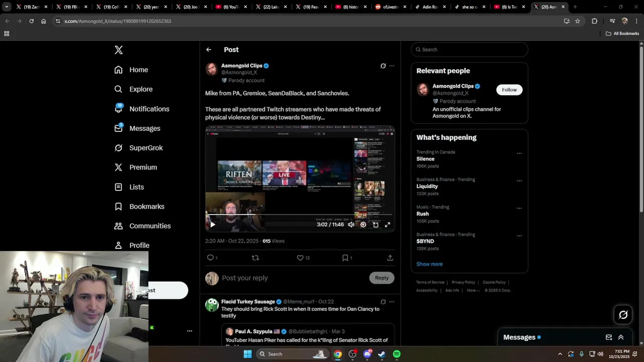
Task: Click the Reply button
Action: click(382, 278)
